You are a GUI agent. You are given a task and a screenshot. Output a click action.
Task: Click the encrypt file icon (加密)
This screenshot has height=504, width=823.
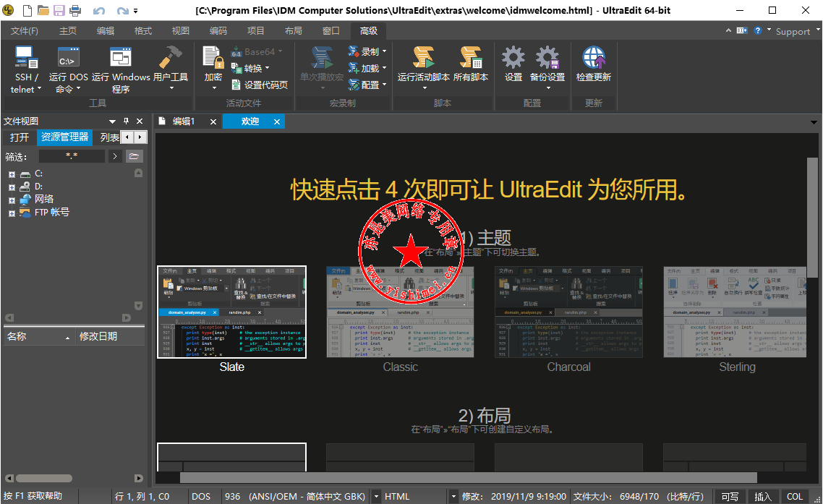point(213,68)
